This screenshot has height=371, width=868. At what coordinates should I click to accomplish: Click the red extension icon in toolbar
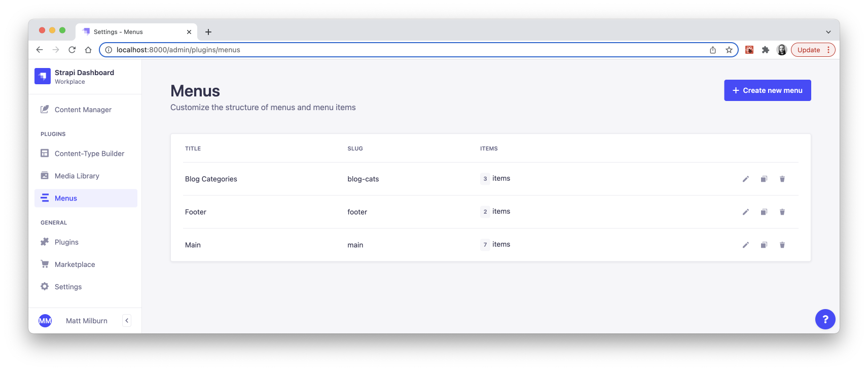tap(749, 50)
